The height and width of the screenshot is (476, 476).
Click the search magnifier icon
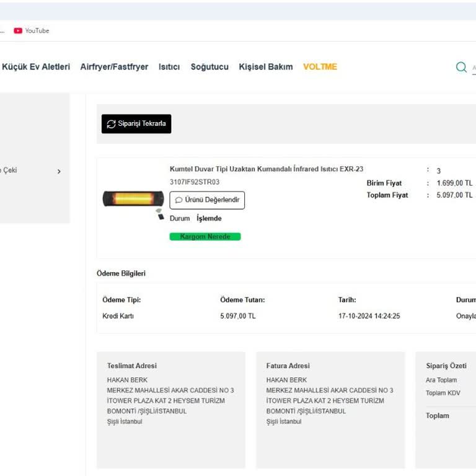[461, 67]
